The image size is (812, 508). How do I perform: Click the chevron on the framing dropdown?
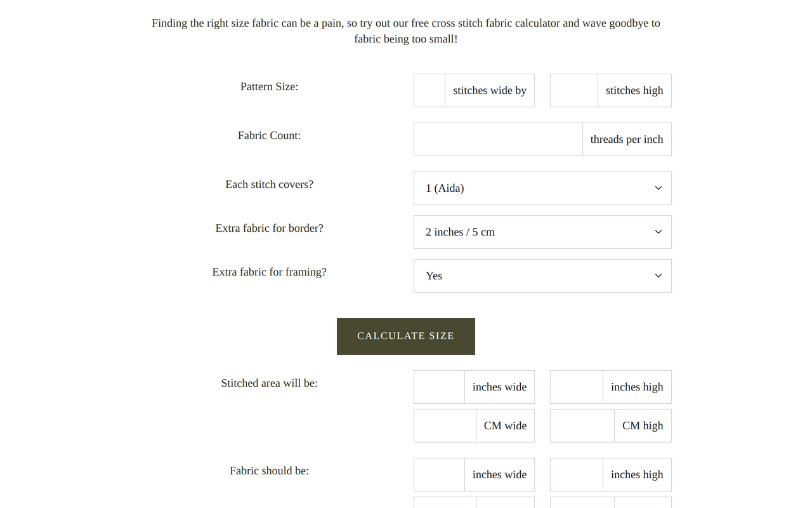[658, 276]
